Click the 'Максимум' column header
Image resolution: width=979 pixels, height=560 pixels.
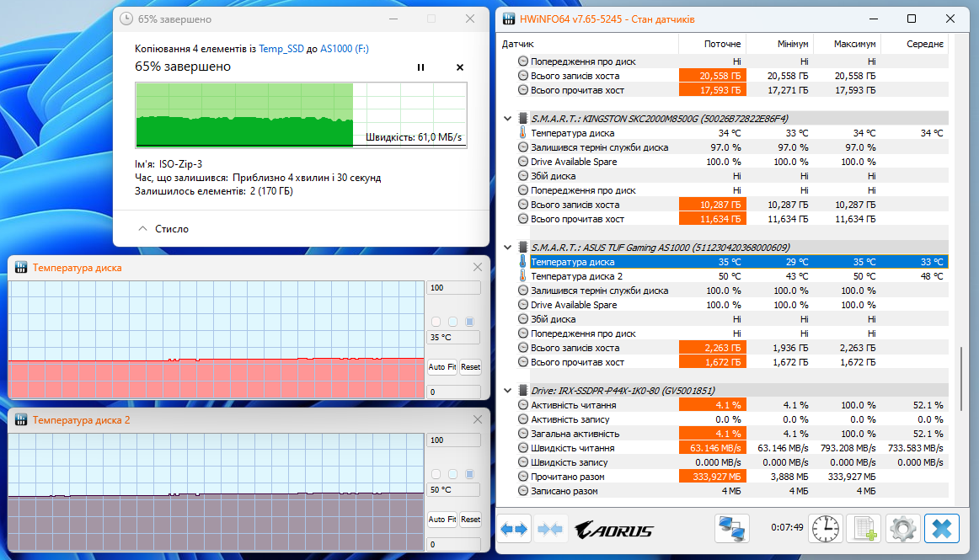click(x=854, y=44)
